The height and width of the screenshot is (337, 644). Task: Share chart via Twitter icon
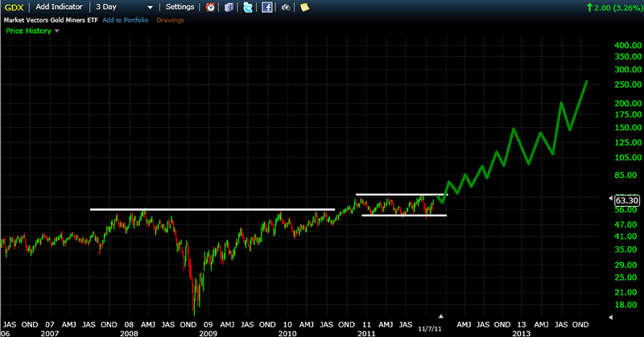(x=247, y=7)
